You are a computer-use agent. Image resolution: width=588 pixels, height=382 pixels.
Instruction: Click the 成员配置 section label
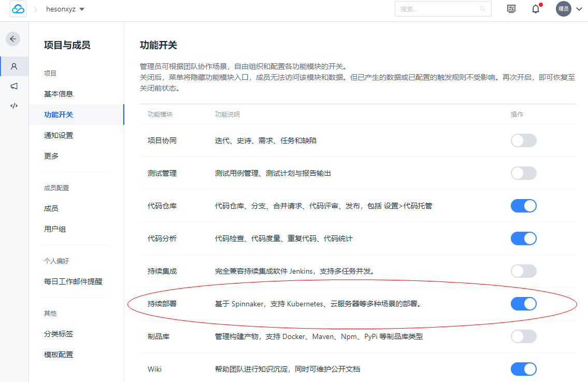[56, 188]
